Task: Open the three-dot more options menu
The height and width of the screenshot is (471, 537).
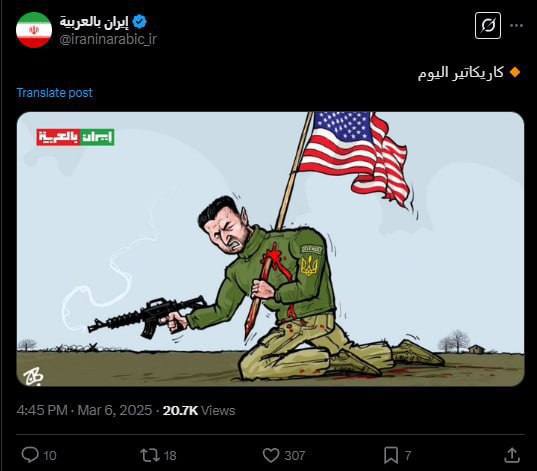Action: click(x=516, y=25)
